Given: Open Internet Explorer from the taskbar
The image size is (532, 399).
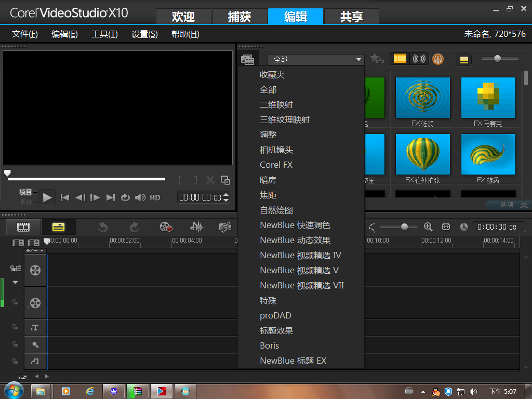Looking at the screenshot, I should tap(90, 392).
